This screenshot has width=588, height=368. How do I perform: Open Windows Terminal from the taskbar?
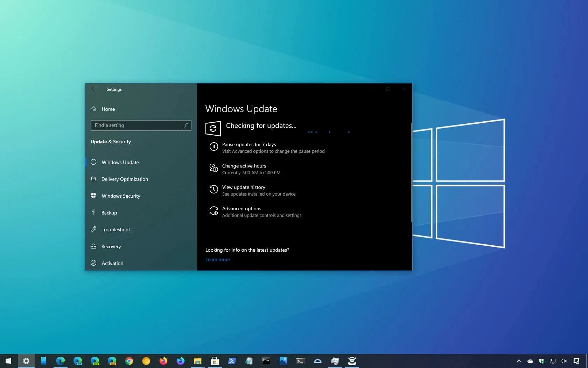click(300, 361)
